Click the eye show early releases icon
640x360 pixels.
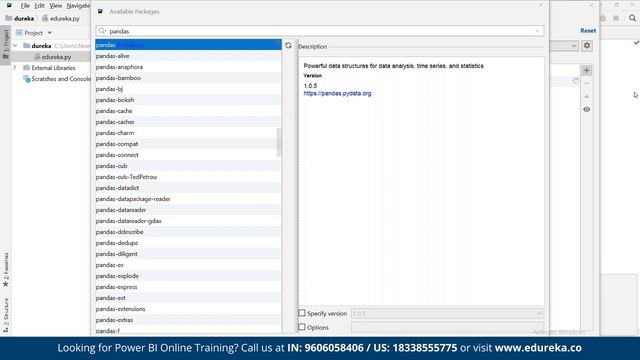(x=587, y=109)
